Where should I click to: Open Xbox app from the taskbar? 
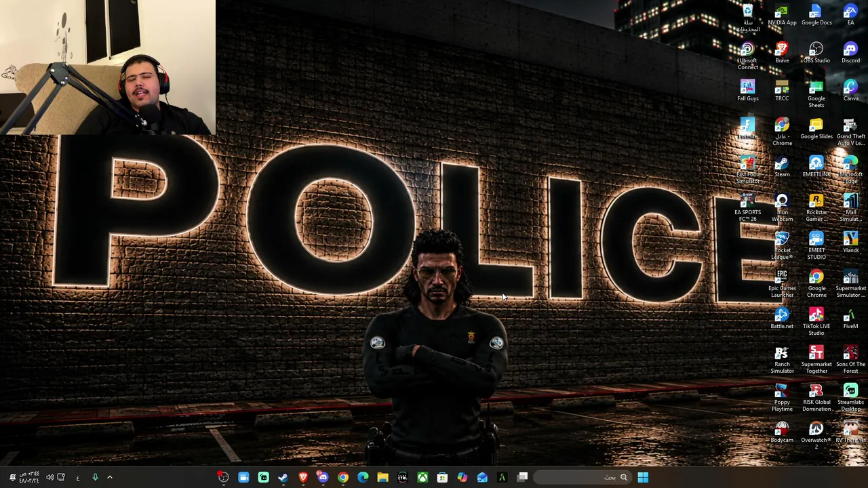click(x=422, y=477)
